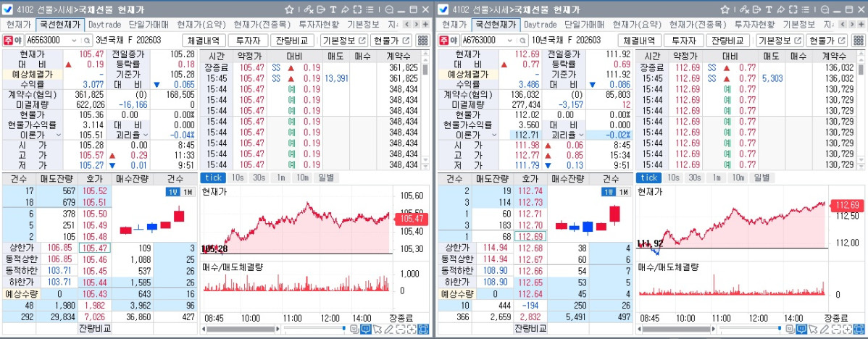Open the A6563000 symbol dropdown

tap(74, 41)
